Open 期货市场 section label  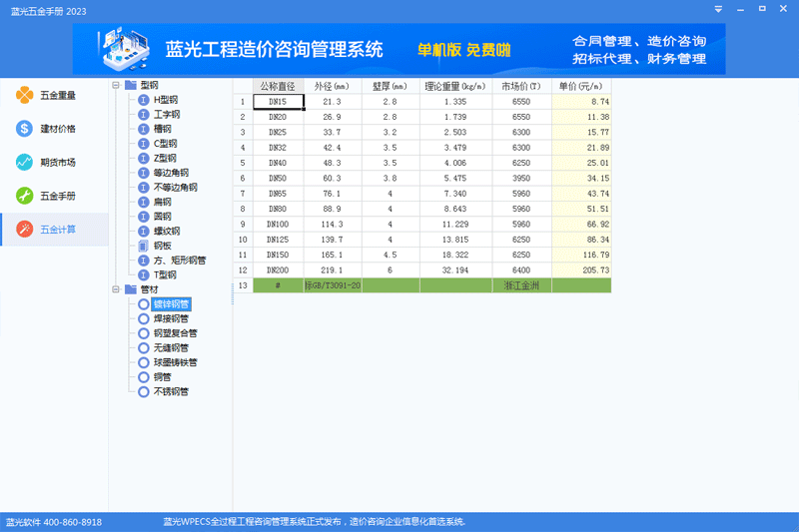pyautogui.click(x=58, y=163)
